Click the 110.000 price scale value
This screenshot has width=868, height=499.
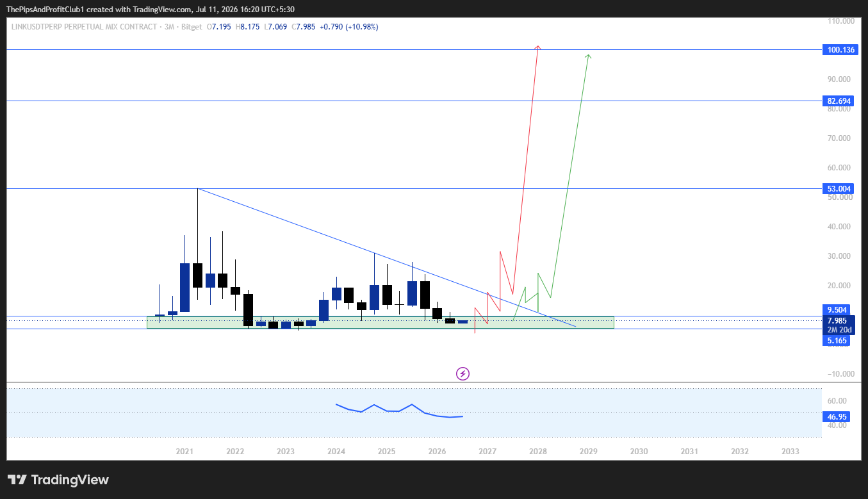coord(840,21)
